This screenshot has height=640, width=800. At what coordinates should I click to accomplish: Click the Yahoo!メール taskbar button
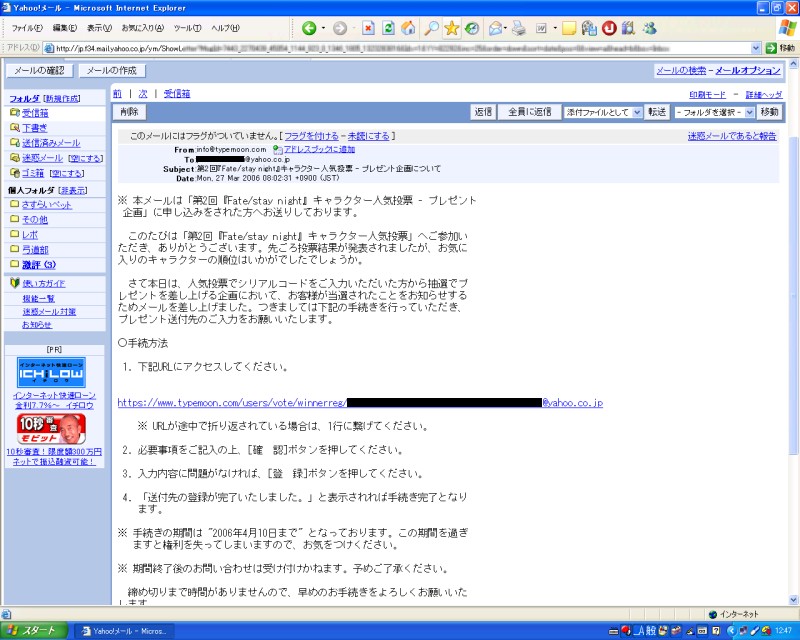coord(124,631)
